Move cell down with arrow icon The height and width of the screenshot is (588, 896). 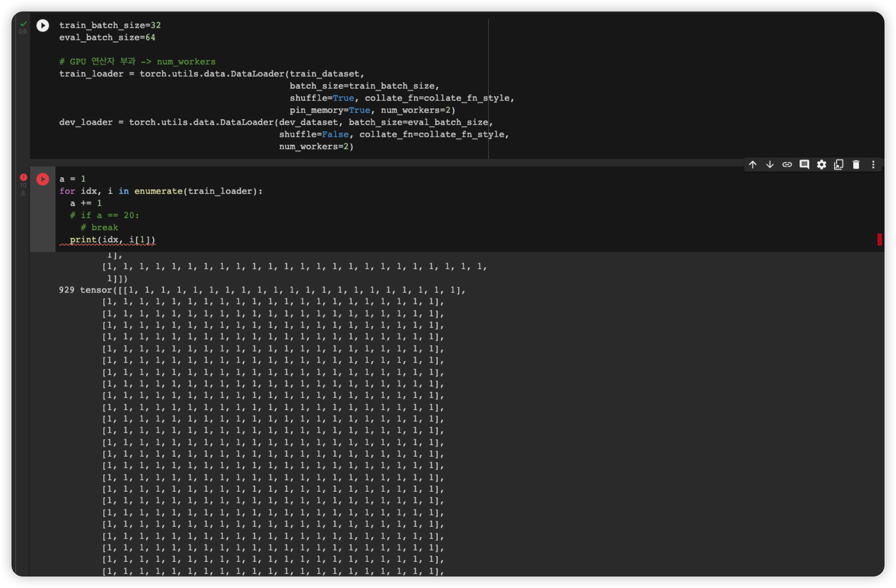[x=770, y=165]
